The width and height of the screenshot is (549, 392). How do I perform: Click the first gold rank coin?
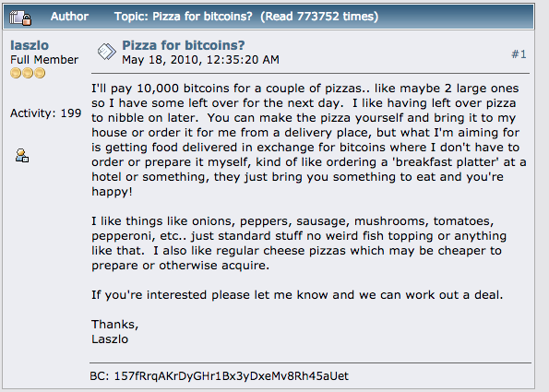click(x=16, y=73)
